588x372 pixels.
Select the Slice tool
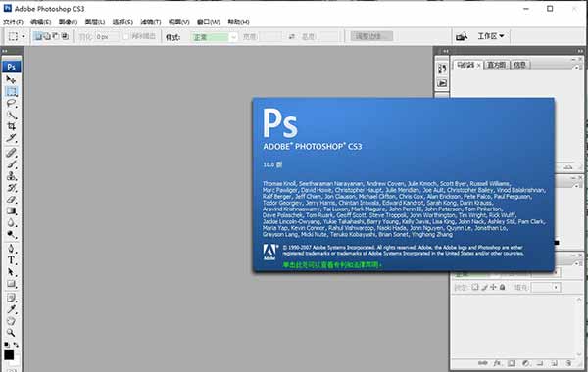[11, 138]
